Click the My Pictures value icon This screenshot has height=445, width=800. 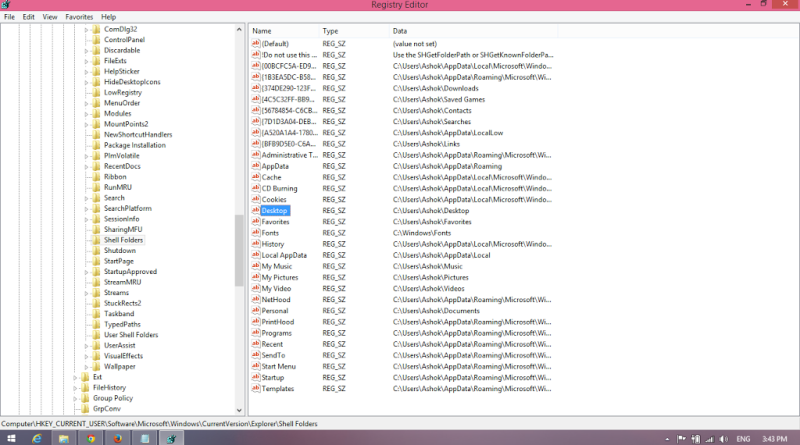(255, 277)
